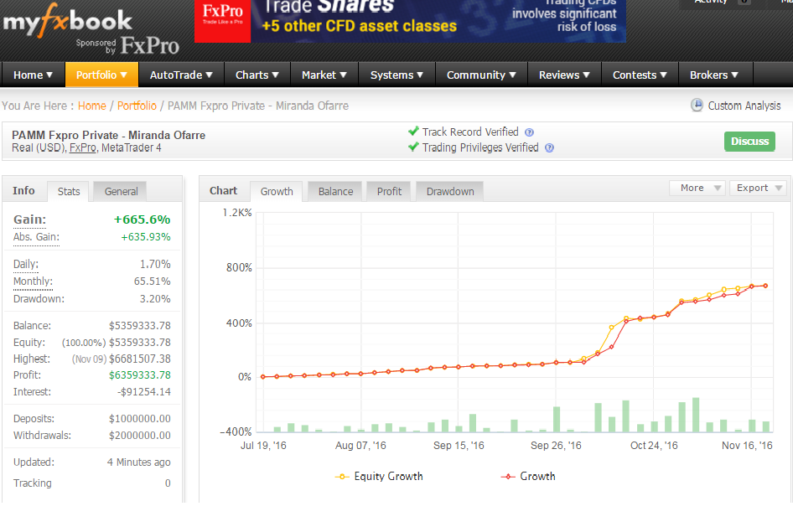Toggle the Equity Growth legend series
The image size is (793, 532).
[x=379, y=477]
